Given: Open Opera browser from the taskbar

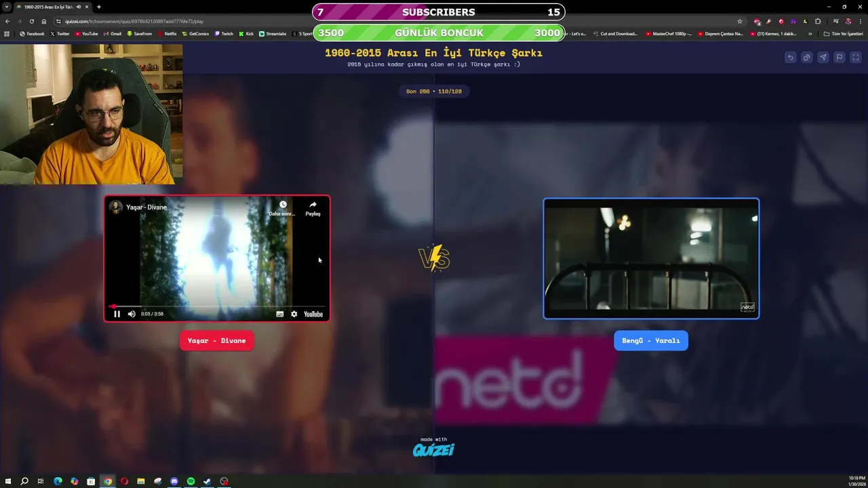Looking at the screenshot, I should point(124,481).
